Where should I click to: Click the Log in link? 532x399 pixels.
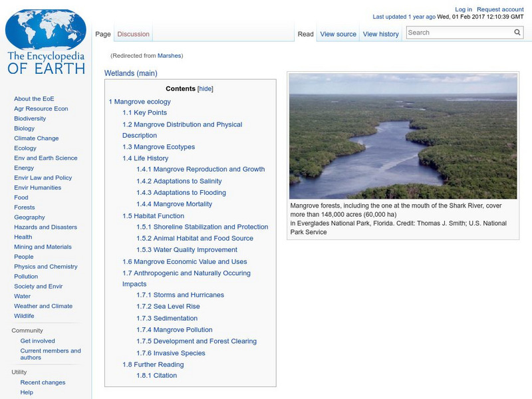[464, 9]
